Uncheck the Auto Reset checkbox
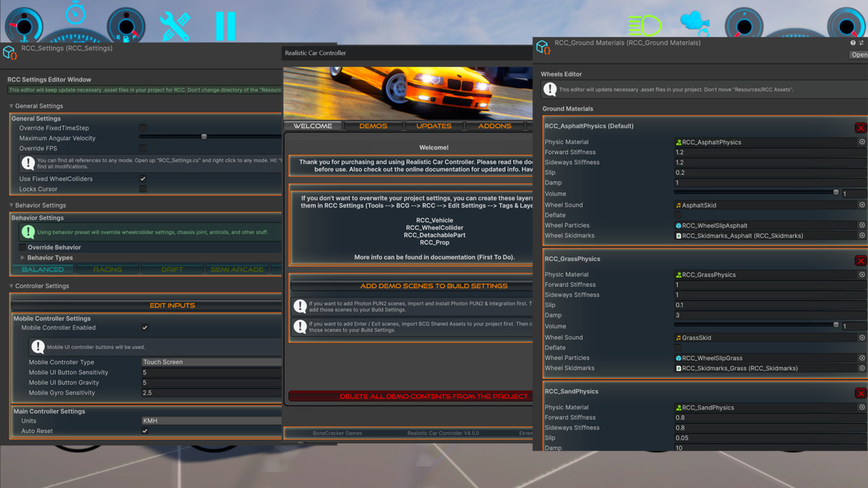This screenshot has height=488, width=868. point(145,431)
